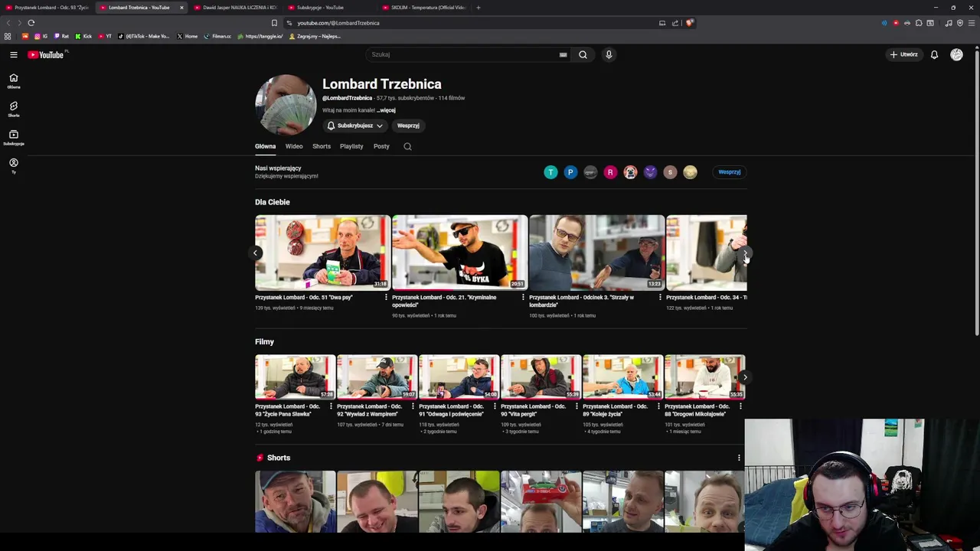Open options menu for "Życie Pana Sławka"

(331, 406)
